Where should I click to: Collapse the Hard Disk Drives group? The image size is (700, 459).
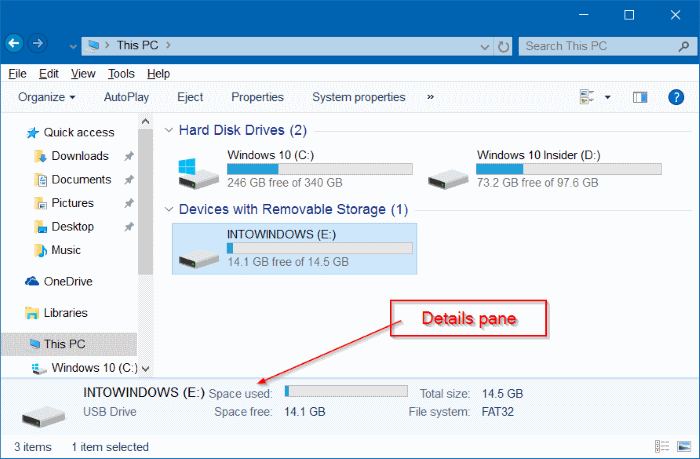pyautogui.click(x=169, y=130)
